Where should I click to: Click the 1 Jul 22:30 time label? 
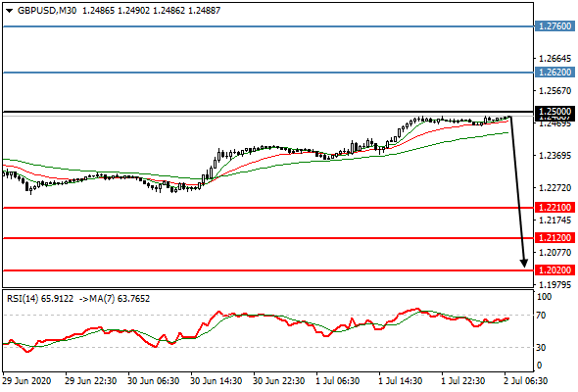pos(463,380)
